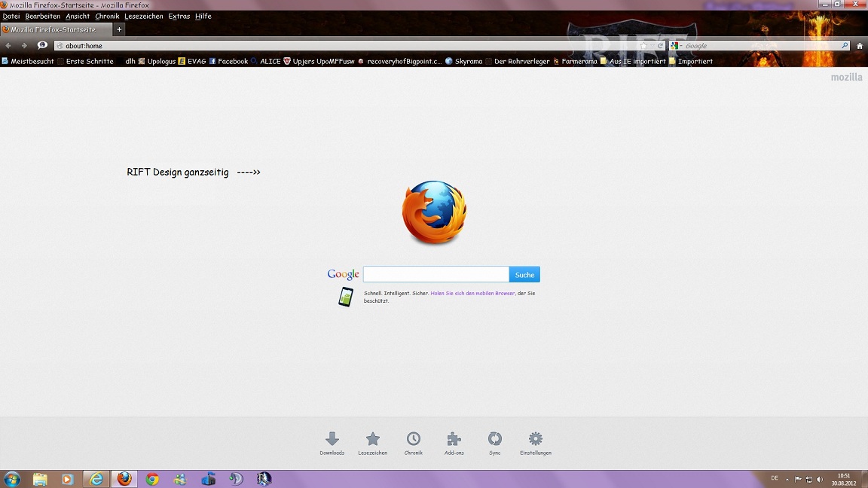The height and width of the screenshot is (488, 868).
Task: Open Windows Live Messenger taskbar icon
Action: coord(180,479)
